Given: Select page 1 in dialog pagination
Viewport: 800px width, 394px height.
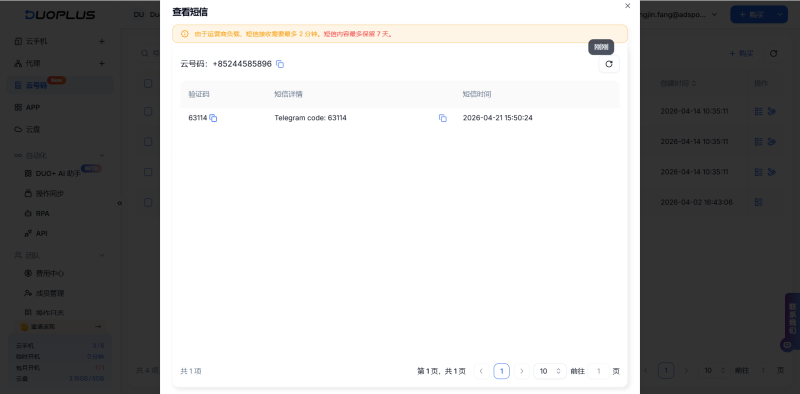Looking at the screenshot, I should pos(502,371).
